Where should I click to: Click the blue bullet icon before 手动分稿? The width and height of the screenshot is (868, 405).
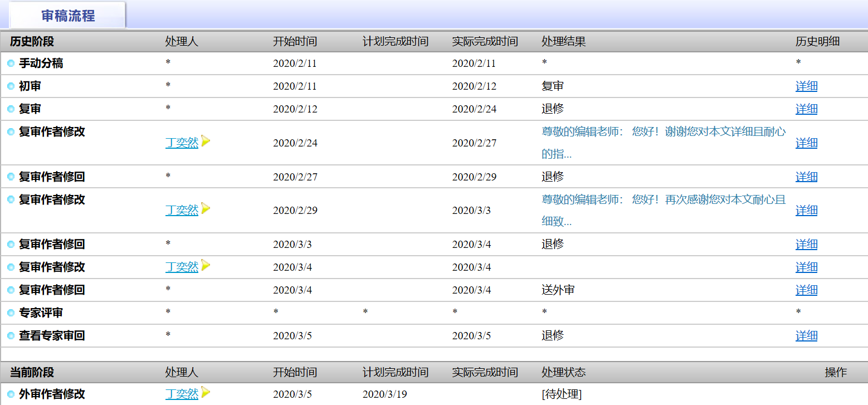11,64
